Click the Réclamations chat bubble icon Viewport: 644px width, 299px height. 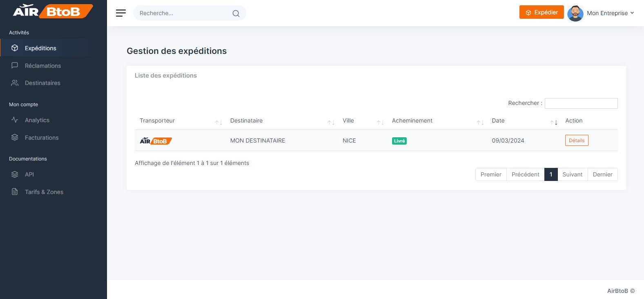click(x=15, y=65)
